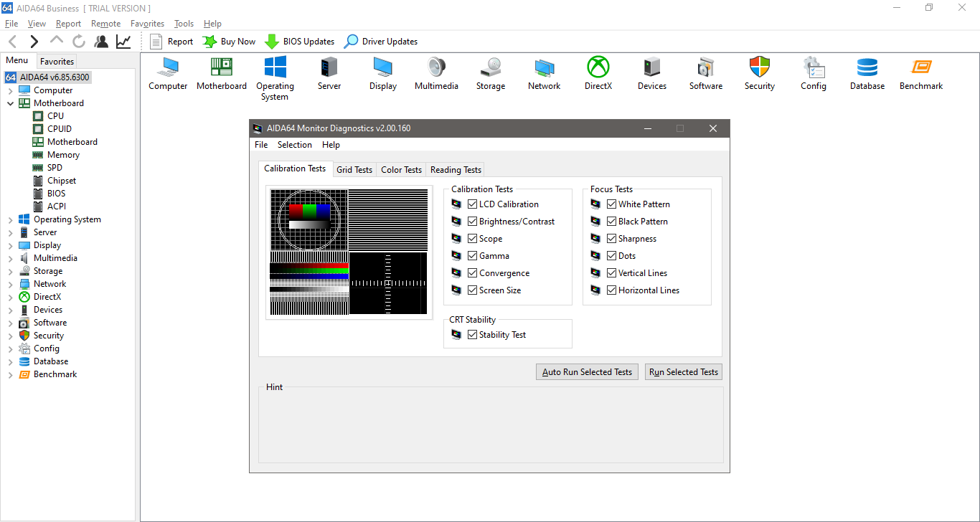
Task: Toggle the Gamma test checkbox
Action: point(472,256)
